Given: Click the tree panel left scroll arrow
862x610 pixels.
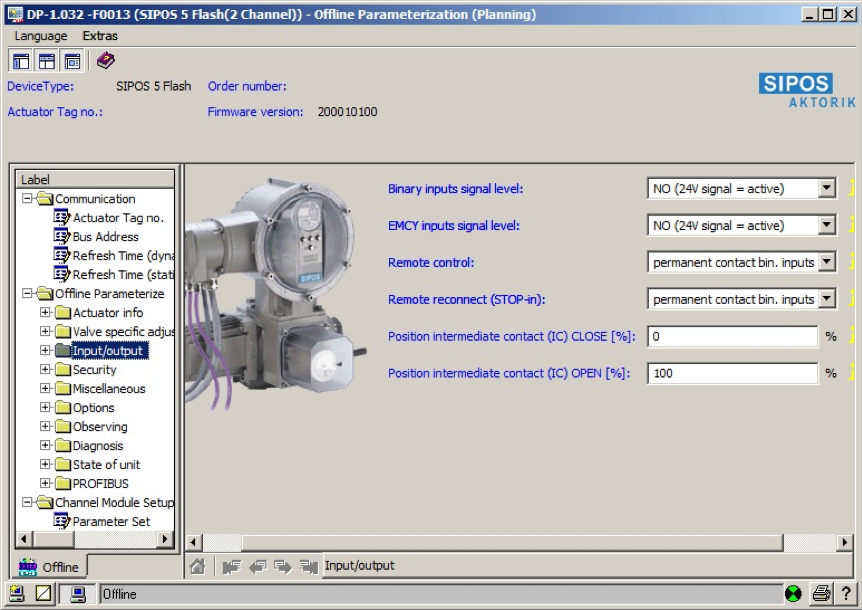Looking at the screenshot, I should click(23, 539).
